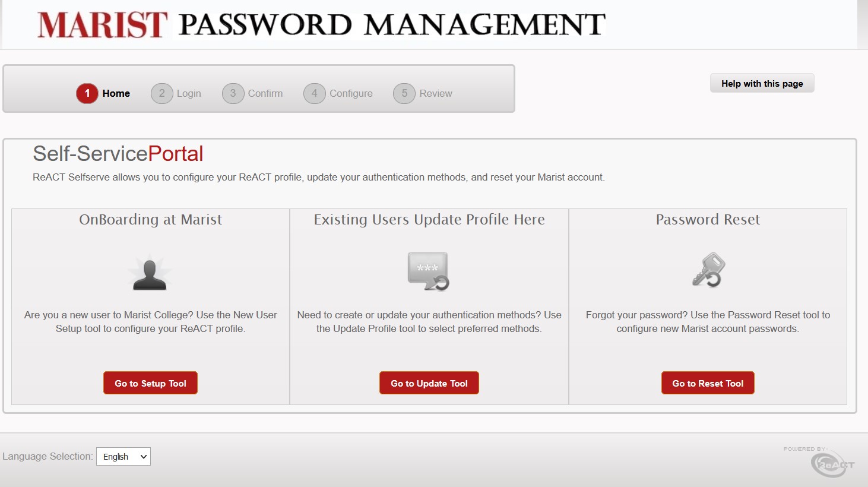Open Help with this page

coord(762,83)
